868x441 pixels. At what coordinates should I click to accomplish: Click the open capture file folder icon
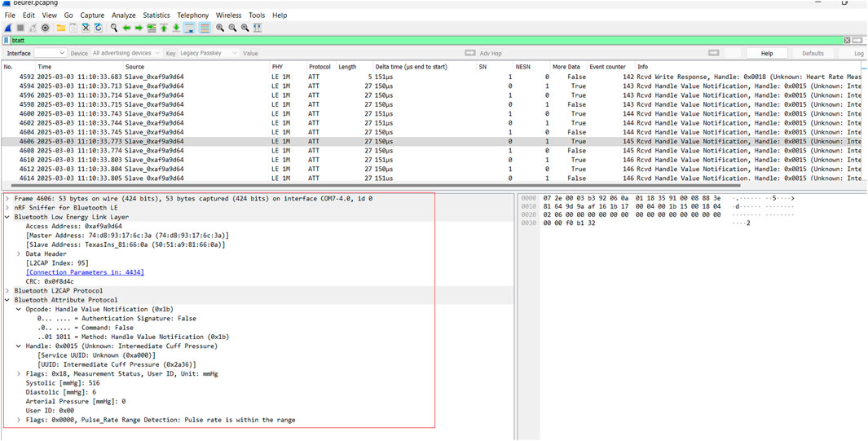pos(61,28)
